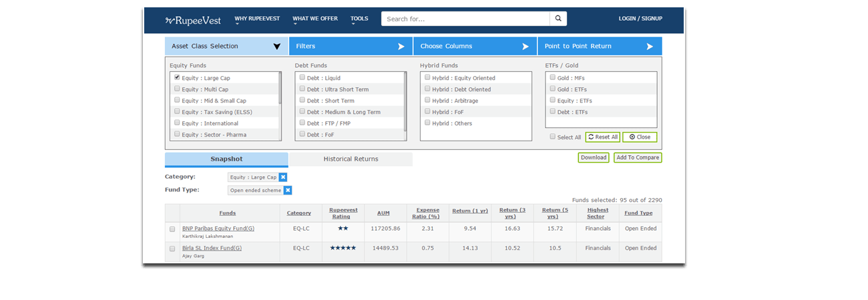Image resolution: width=868 pixels, height=300 pixels.
Task: Click the Choose Columns arrow
Action: point(525,47)
